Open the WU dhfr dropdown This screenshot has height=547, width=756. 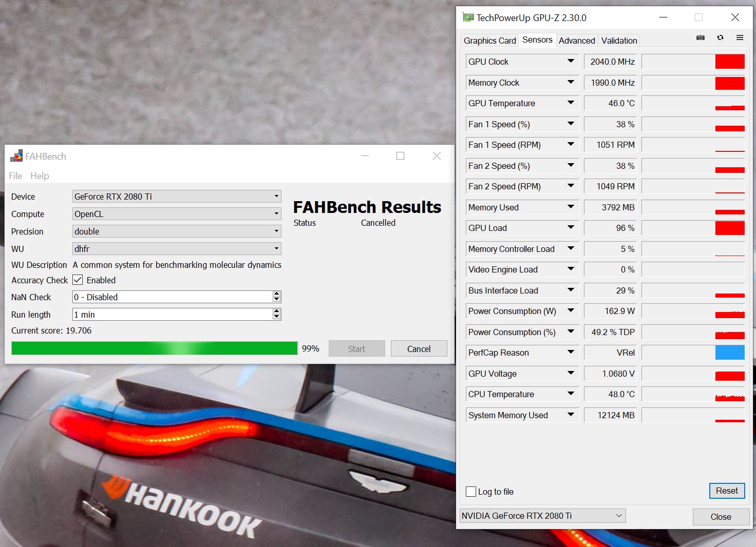point(177,249)
